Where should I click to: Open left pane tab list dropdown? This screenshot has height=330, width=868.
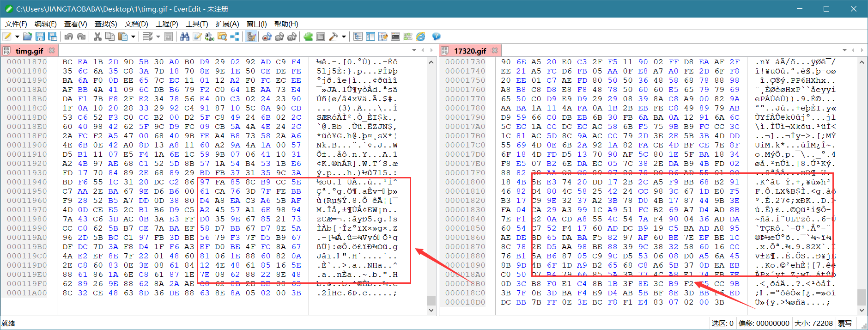[414, 50]
